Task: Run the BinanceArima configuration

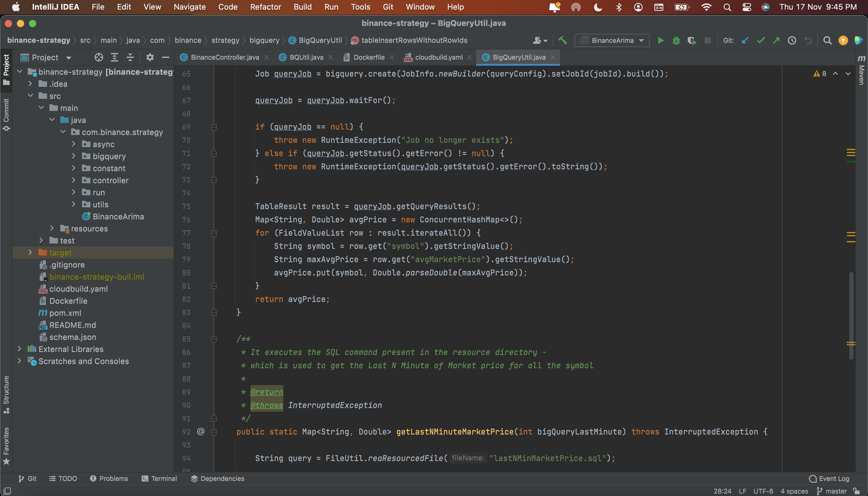Action: (660, 40)
